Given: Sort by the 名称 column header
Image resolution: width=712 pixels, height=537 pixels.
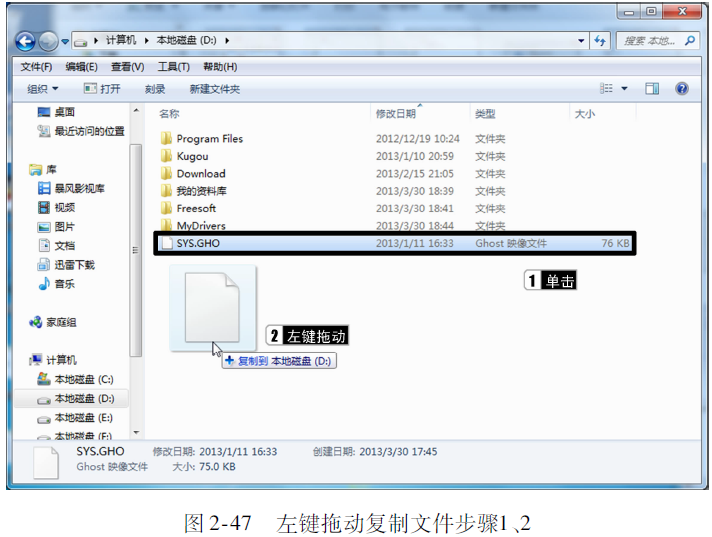Looking at the screenshot, I should coord(169,113).
